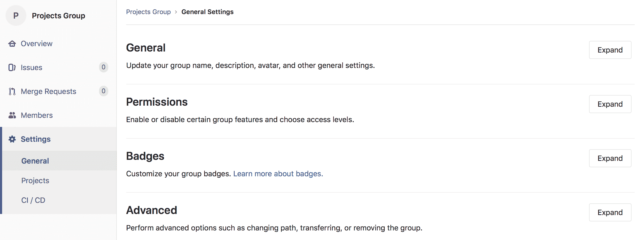Expand the Permissions section
Screen dimensions: 644x240
pyautogui.click(x=610, y=104)
